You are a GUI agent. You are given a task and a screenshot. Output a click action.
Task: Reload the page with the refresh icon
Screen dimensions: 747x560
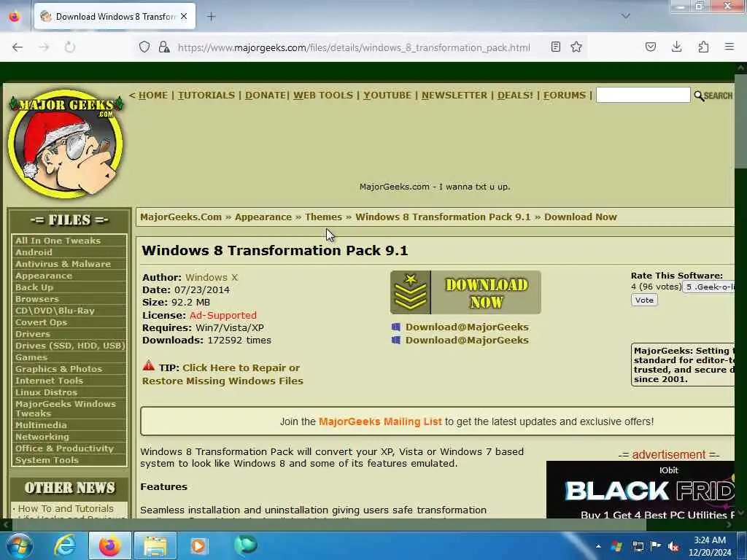70,47
